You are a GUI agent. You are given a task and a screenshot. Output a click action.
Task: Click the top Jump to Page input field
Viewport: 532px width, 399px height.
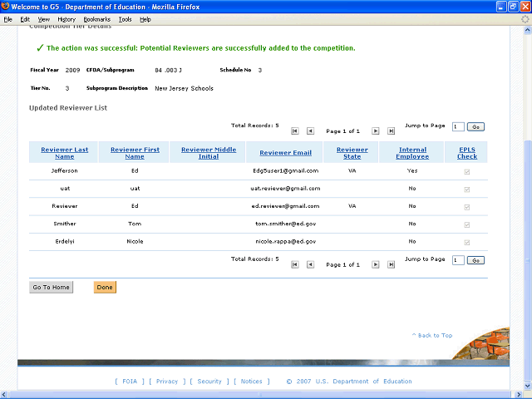point(458,127)
